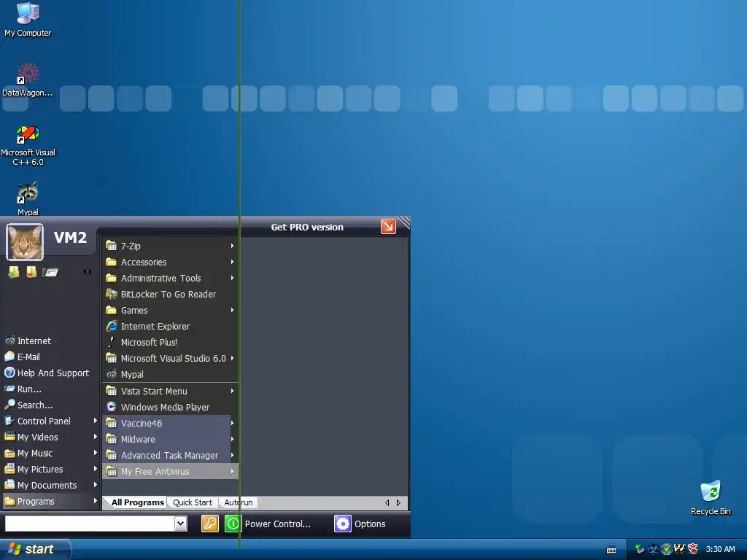Screen dimensions: 747x560
Task: Switch to the Quick Start tab
Action: 193,502
